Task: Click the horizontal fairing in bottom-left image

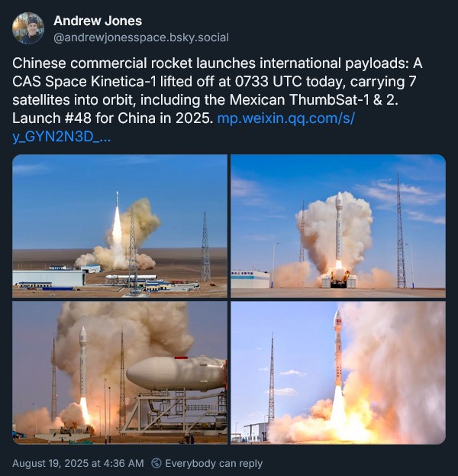Action: coord(176,374)
